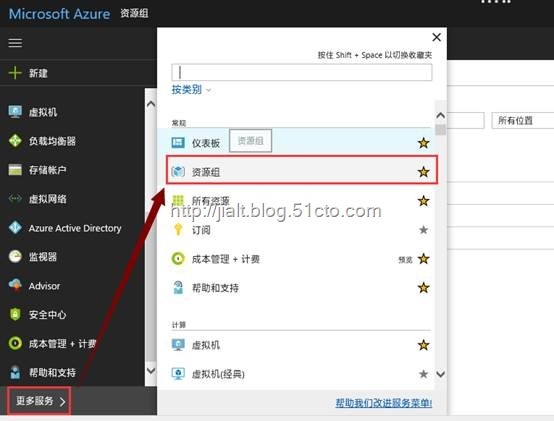Toggle favorite star for 成本管理 + 计费 row
554x421 pixels.
click(423, 259)
